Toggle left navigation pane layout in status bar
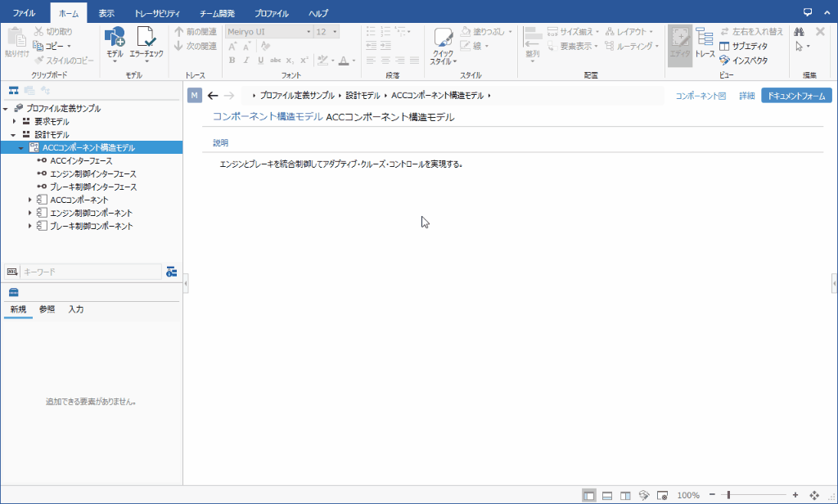The width and height of the screenshot is (838, 504). [x=589, y=495]
